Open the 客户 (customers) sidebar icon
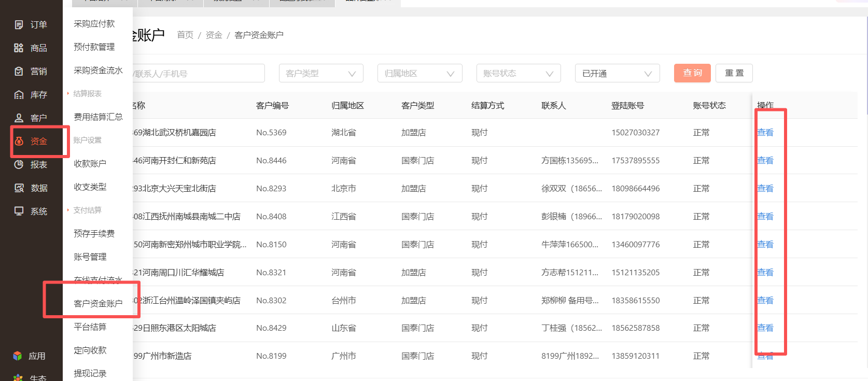The width and height of the screenshot is (868, 381). 19,118
